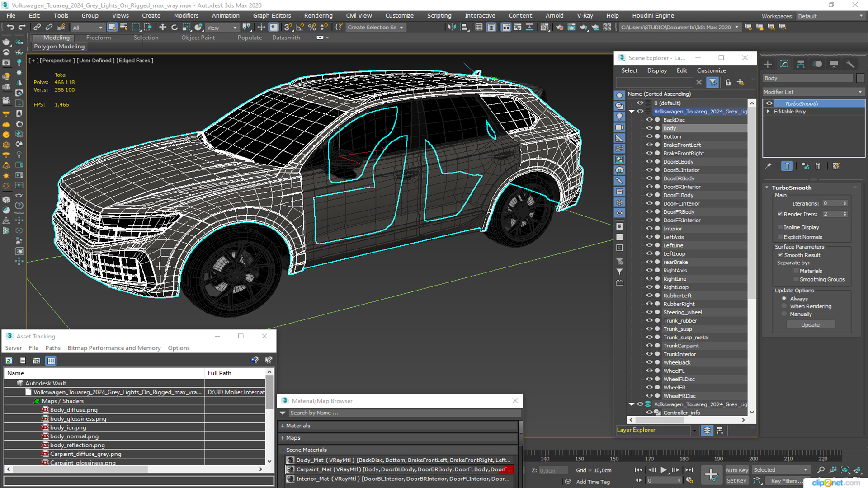Screen dimensions: 868x488
Task: Choose the Select and Rotate tool
Action: [175, 28]
